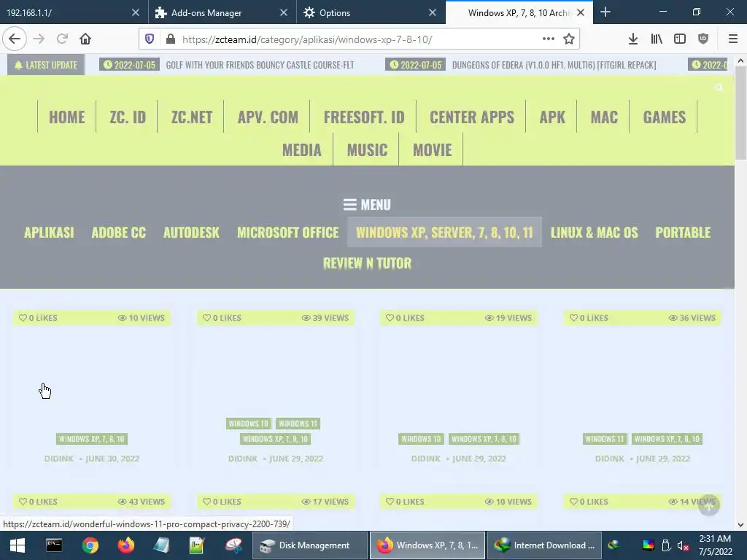Open the Dungeons of Edera ticker link
The height and width of the screenshot is (560, 747).
(x=554, y=65)
